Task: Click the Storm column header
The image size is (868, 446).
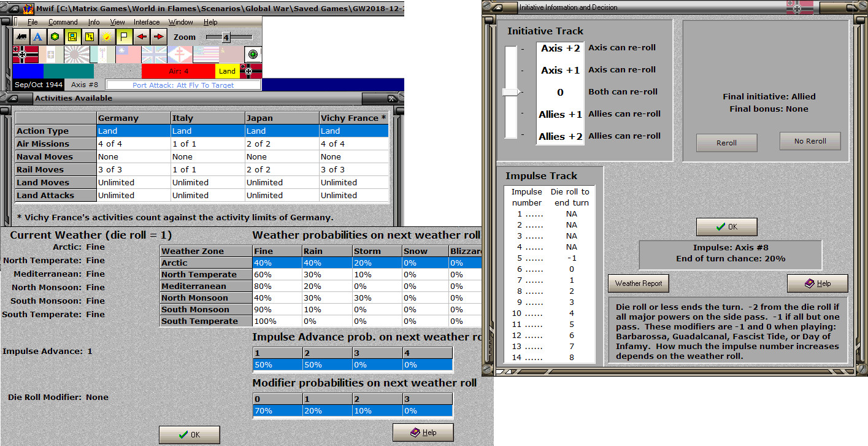Action: coord(377,251)
